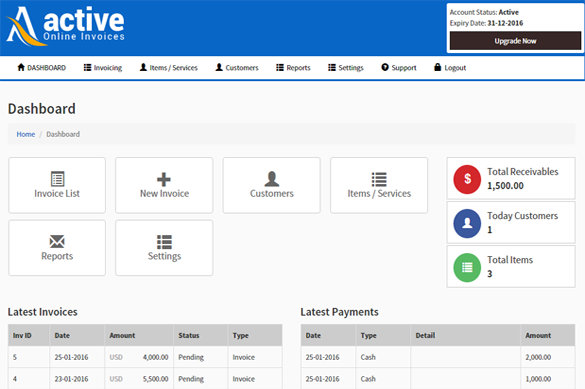Click the list icon on Items / Services tile
The image size is (585, 389).
379,179
